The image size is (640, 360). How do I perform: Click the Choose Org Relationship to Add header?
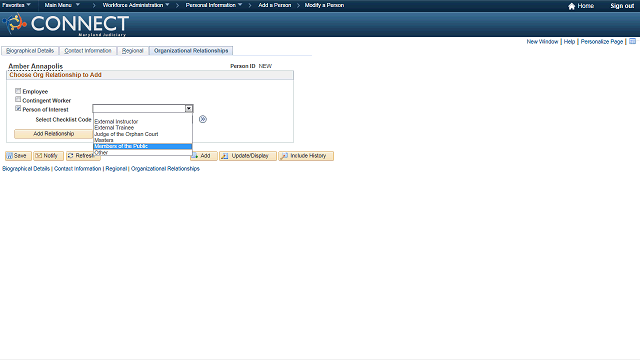click(x=56, y=75)
